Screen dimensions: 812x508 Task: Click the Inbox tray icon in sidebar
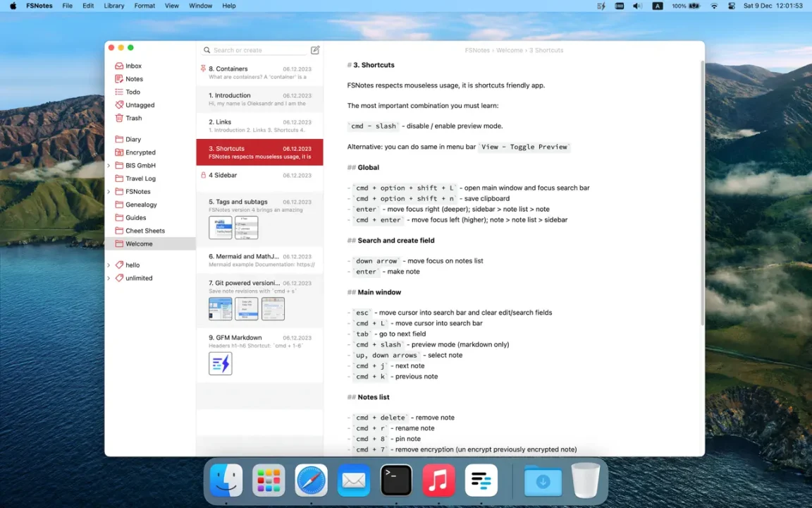coord(119,66)
